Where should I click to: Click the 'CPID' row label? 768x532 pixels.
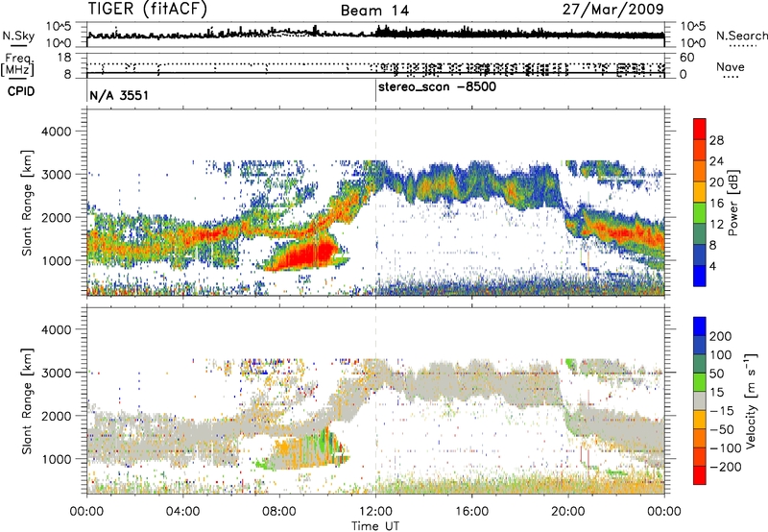tap(21, 91)
